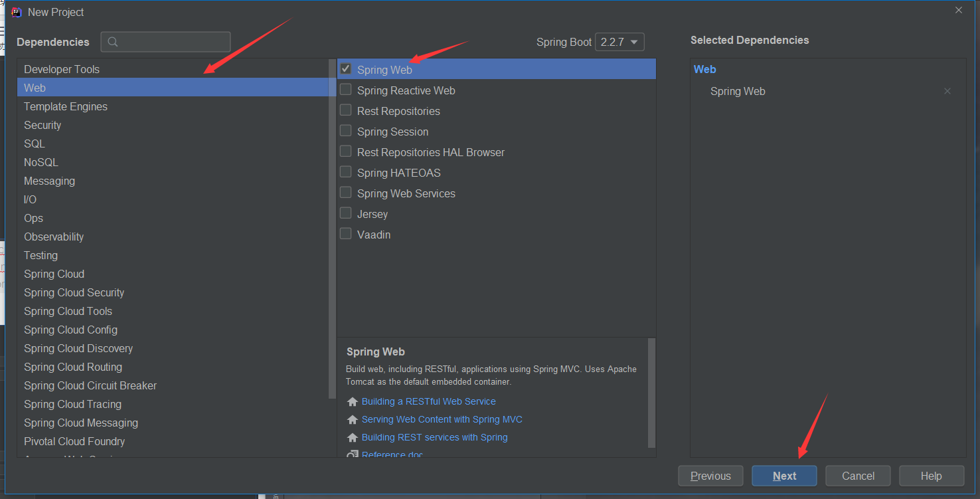Screen dimensions: 980x499
Task: Select the Pivotal Cloud Foundry category
Action: [173, 441]
